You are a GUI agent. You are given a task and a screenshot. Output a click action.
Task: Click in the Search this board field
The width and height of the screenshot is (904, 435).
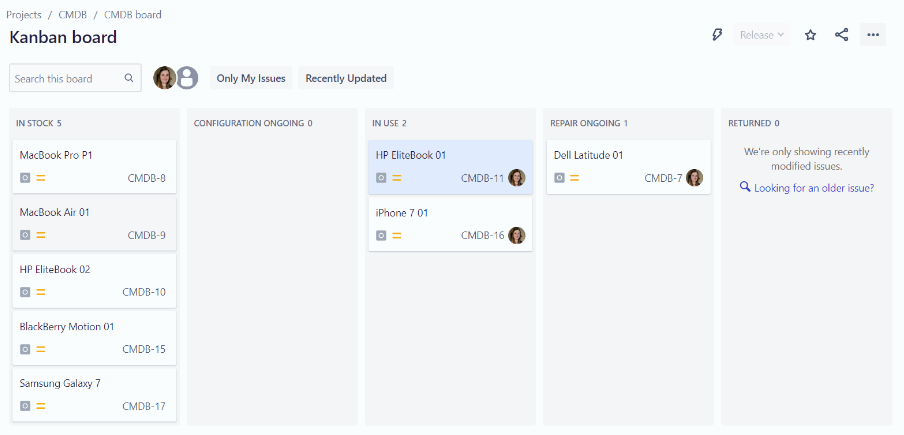[x=67, y=78]
